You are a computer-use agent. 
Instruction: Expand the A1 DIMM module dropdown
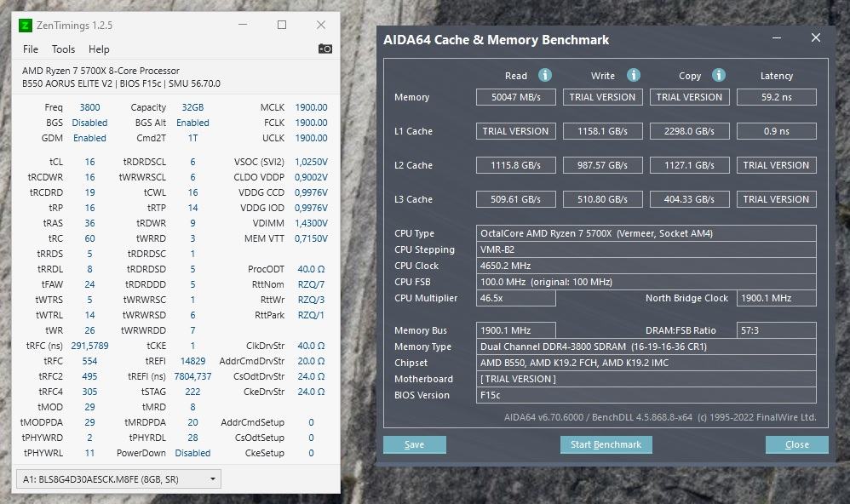(x=118, y=479)
